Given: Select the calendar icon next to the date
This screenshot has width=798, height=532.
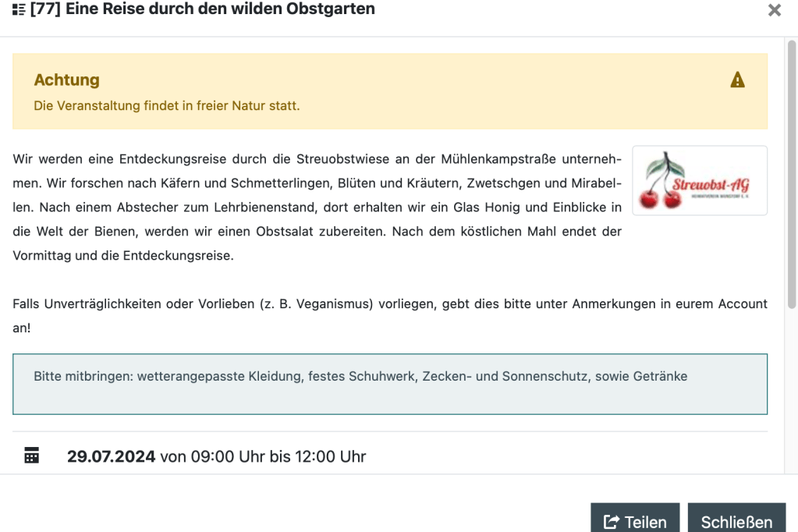Looking at the screenshot, I should [31, 456].
